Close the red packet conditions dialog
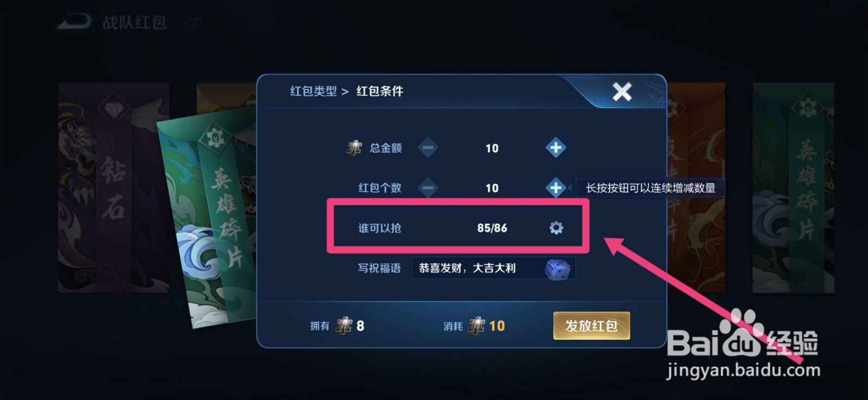The image size is (868, 400). (x=622, y=92)
